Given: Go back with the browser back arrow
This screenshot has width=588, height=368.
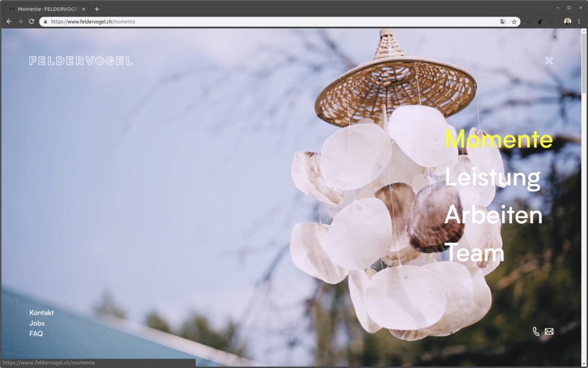Looking at the screenshot, I should click(9, 21).
